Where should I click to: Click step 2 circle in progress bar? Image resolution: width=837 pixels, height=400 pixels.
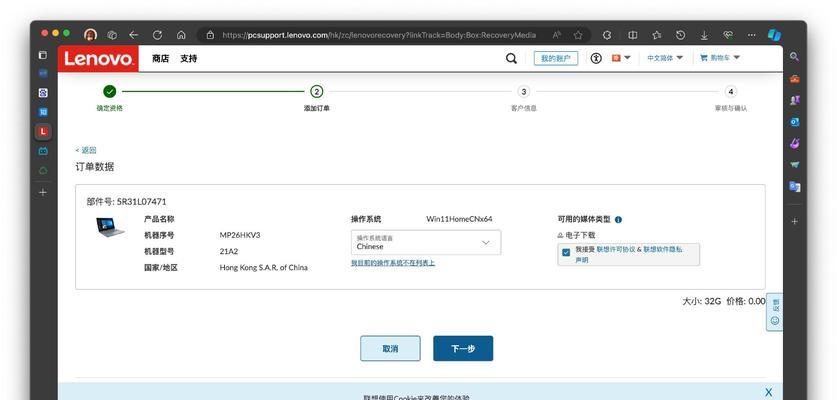click(317, 91)
